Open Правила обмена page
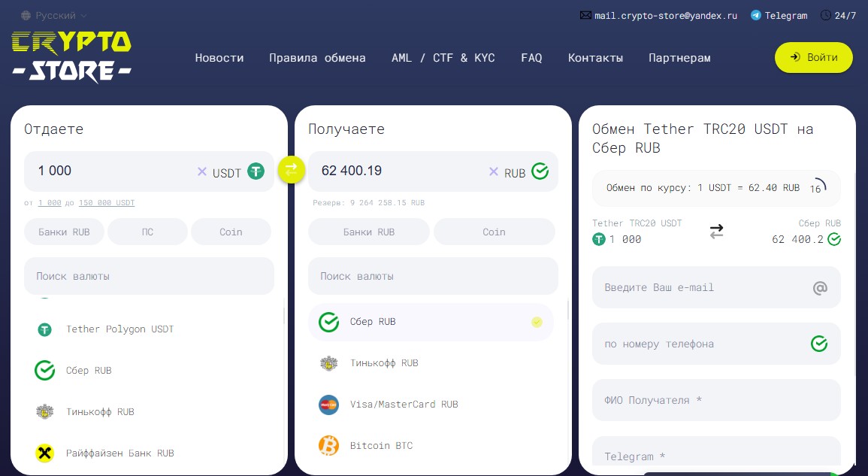The width and height of the screenshot is (868, 476). (317, 58)
